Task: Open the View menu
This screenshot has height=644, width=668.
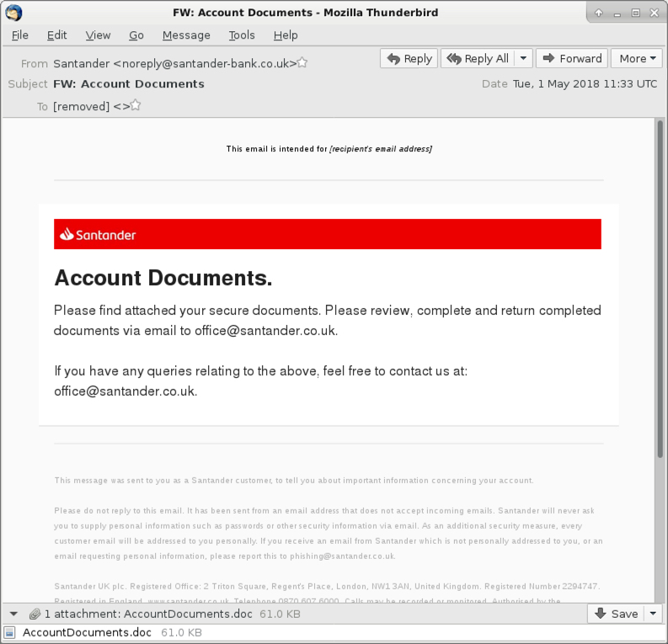Action: (98, 35)
